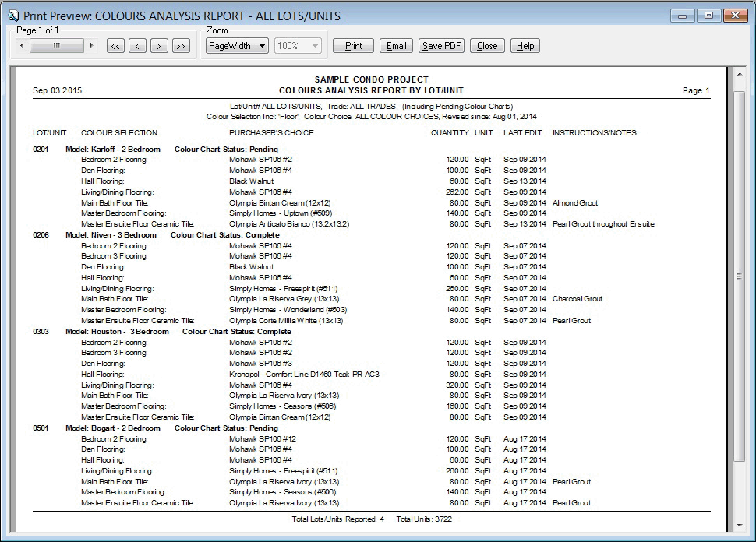Click 'Colour Chart Status: Pending' for lot 0501
The height and width of the screenshot is (542, 756).
click(226, 428)
